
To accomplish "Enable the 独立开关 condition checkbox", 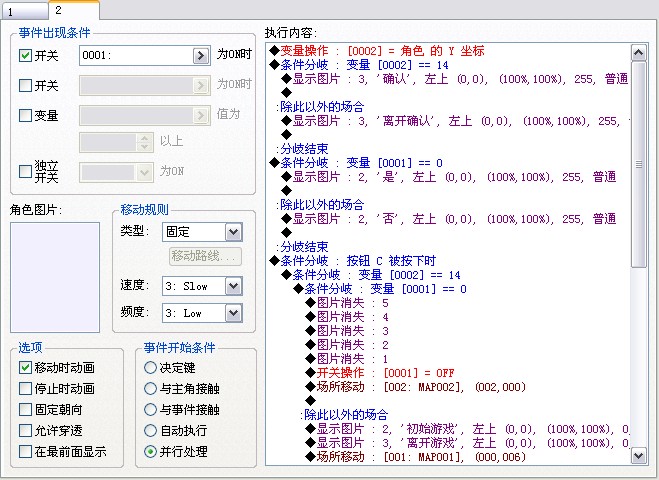I will tap(25, 171).
